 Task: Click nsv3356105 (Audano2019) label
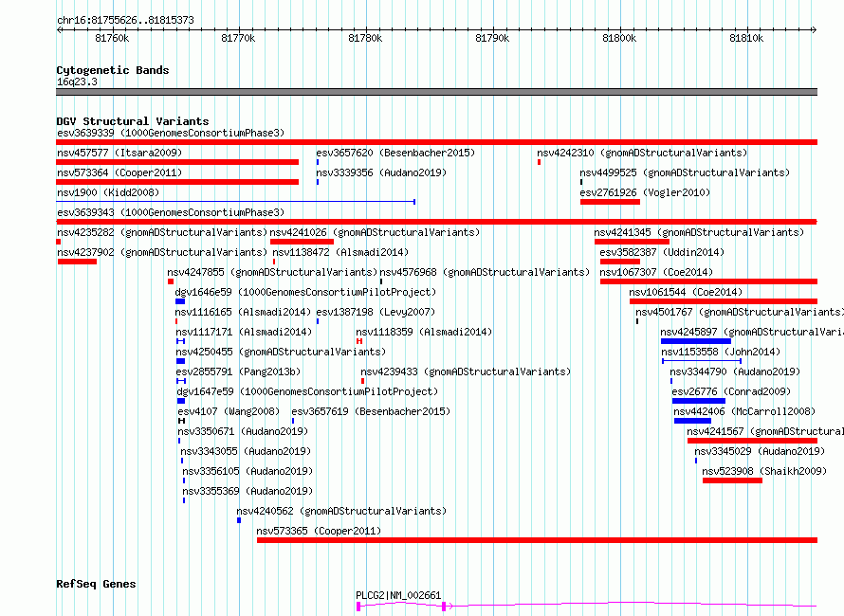pyautogui.click(x=248, y=471)
